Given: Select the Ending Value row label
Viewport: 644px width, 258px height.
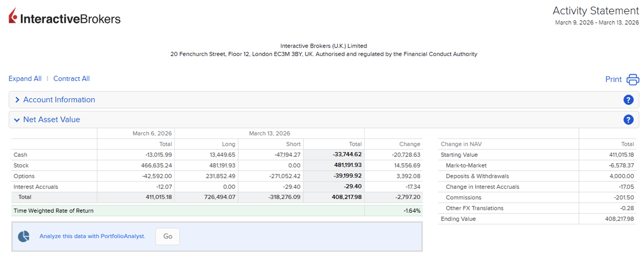Looking at the screenshot, I should (458, 219).
